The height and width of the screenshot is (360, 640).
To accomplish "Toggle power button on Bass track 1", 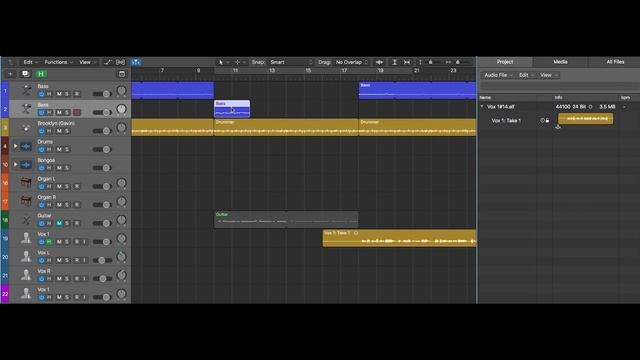I will pyautogui.click(x=41, y=94).
